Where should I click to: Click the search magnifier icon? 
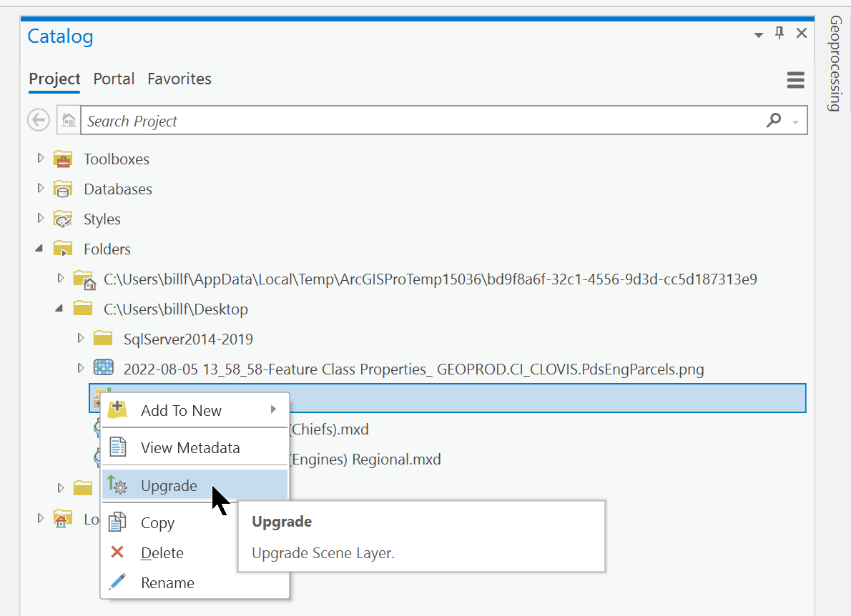click(774, 120)
